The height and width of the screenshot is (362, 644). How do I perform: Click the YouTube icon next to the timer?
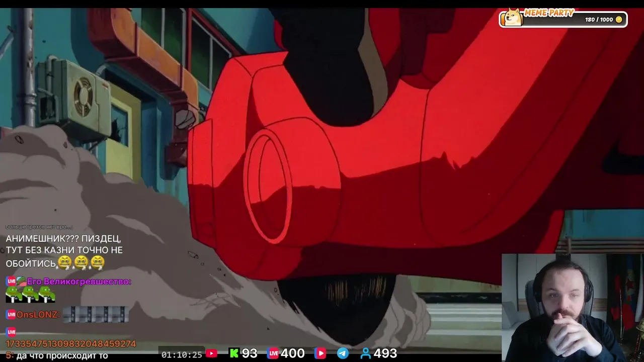pos(211,353)
